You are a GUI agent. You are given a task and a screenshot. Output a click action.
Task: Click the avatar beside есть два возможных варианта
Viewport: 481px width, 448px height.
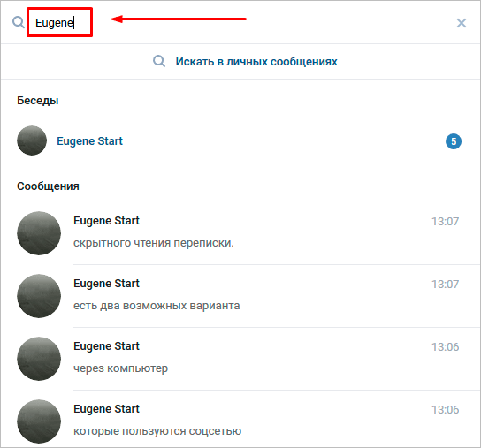click(x=39, y=296)
